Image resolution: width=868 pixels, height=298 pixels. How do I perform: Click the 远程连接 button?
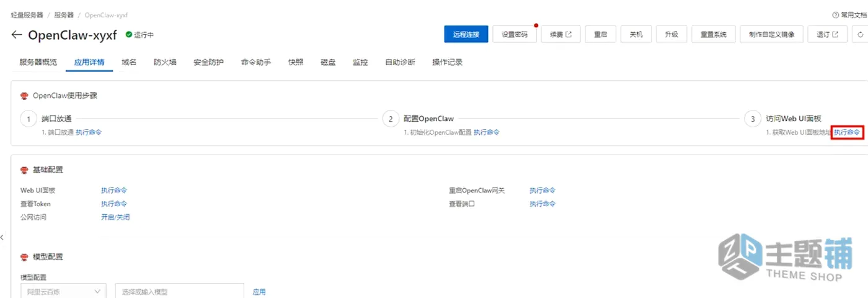[x=466, y=34]
